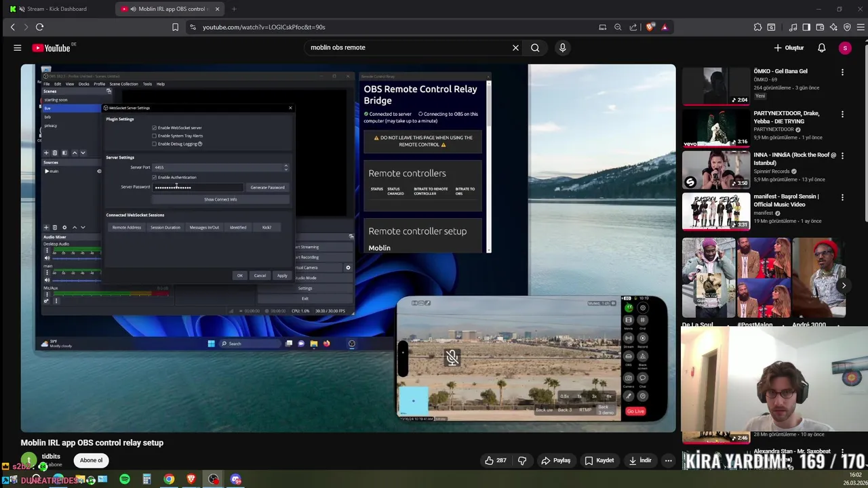Open the YouTube hamburger guide menu
Image resolution: width=868 pixels, height=488 pixels.
coord(18,47)
